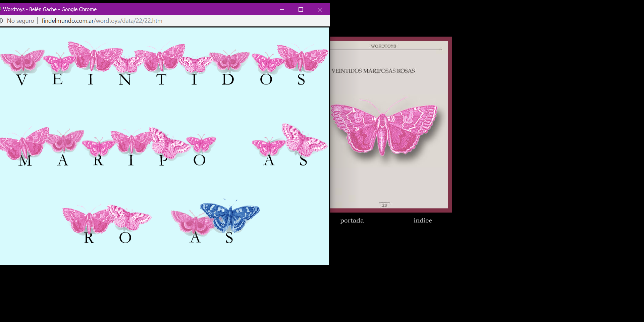Click the pink butterfly above the letter D
The image size is (644, 322).
(229, 61)
